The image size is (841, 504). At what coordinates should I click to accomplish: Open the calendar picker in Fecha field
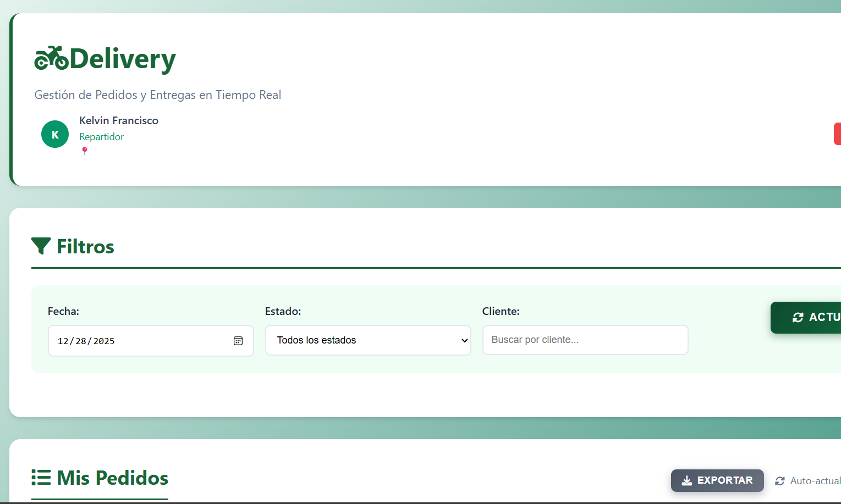pos(238,341)
